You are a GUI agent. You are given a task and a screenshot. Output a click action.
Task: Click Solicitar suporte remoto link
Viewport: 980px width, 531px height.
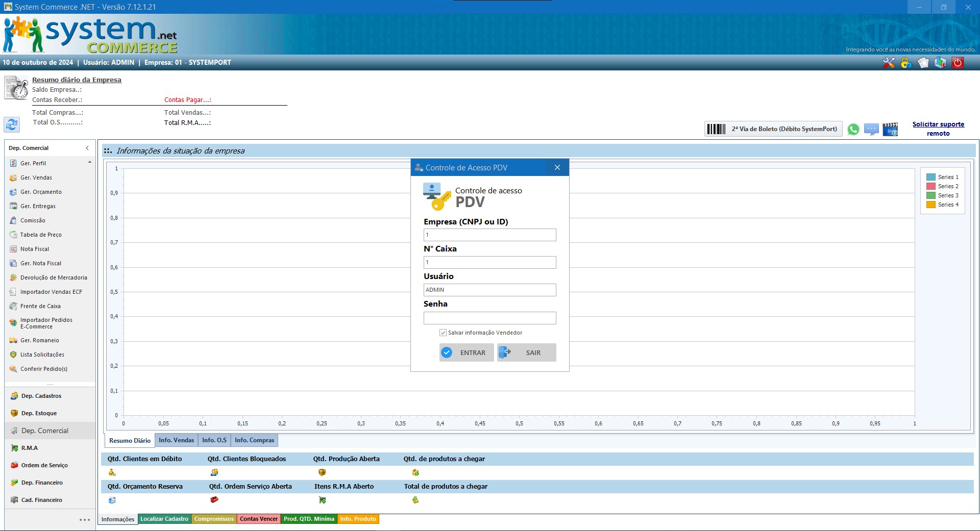(x=938, y=129)
